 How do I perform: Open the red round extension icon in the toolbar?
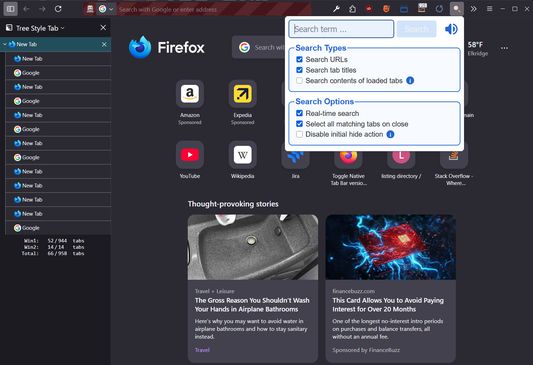pos(369,9)
